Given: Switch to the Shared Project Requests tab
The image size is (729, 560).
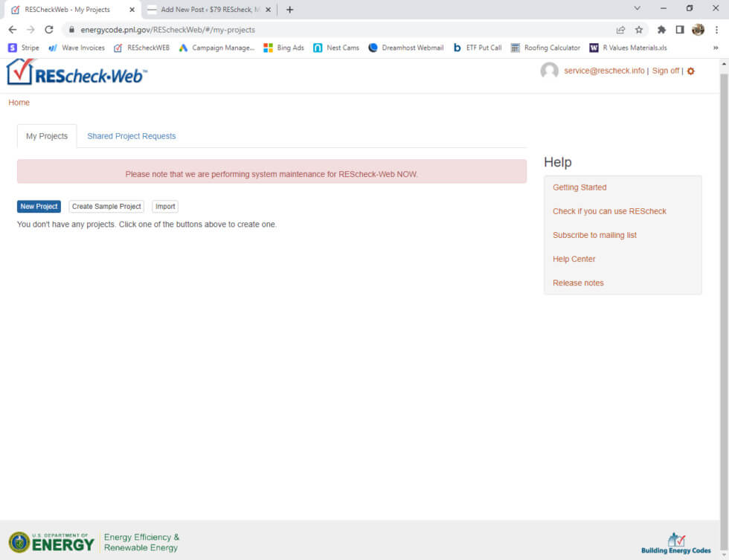Looking at the screenshot, I should click(131, 136).
